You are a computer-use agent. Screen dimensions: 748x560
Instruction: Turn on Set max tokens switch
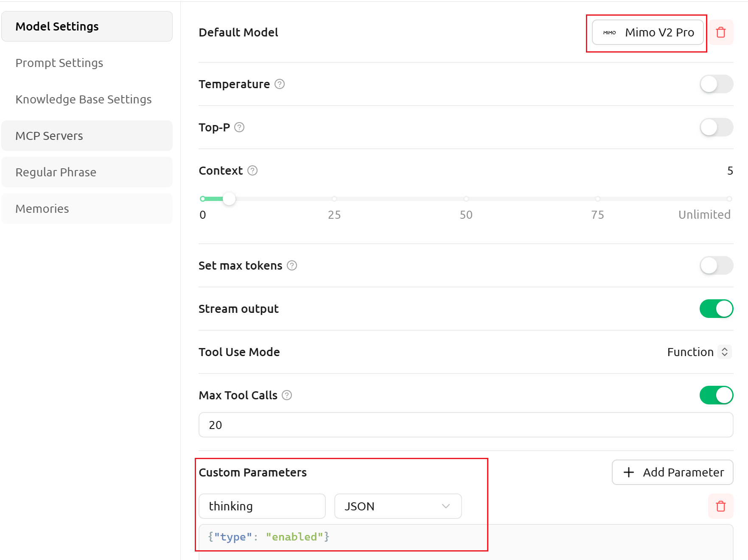click(716, 265)
